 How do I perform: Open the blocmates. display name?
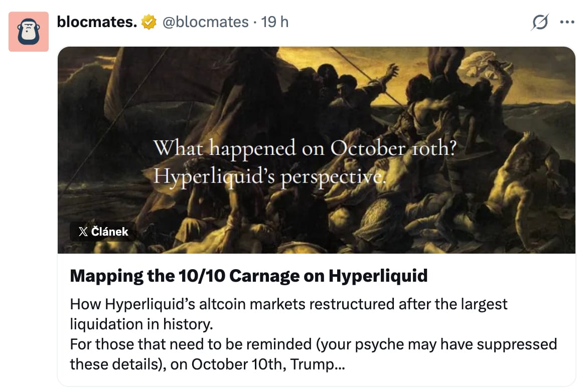click(97, 22)
